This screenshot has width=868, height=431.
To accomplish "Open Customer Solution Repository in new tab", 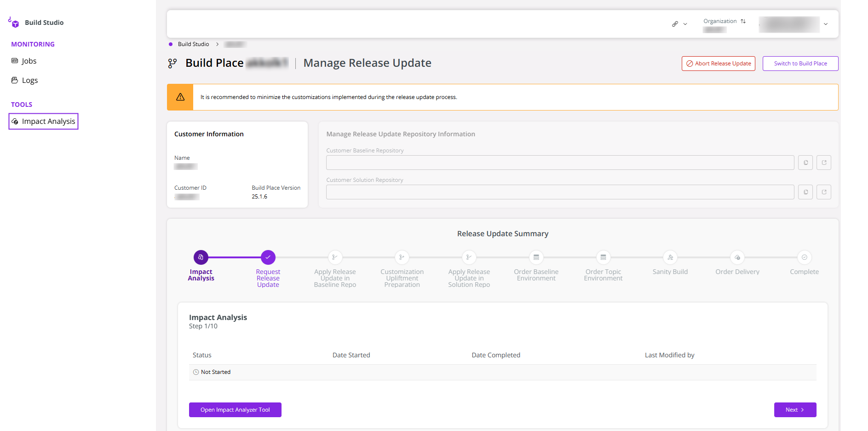I will [824, 192].
